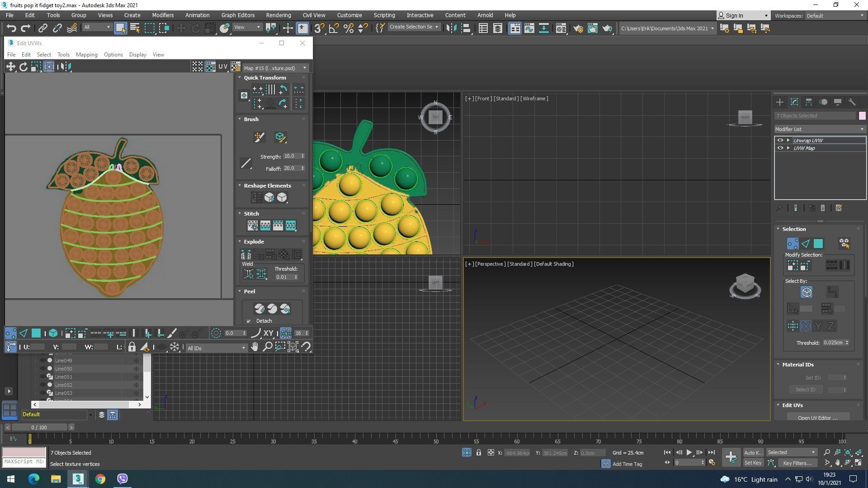Toggle Detach checkbox in Peel rollout
Screen dimensions: 868x488
point(249,321)
